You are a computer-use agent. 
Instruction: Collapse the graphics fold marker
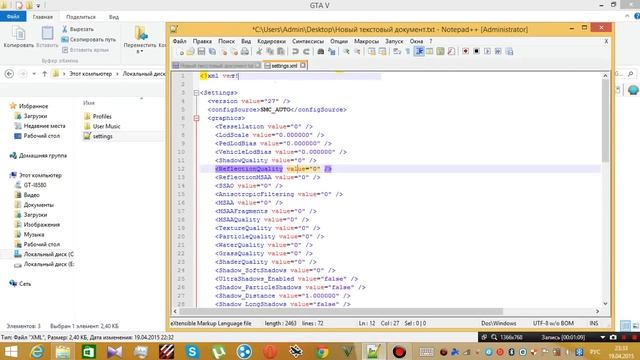[196, 118]
